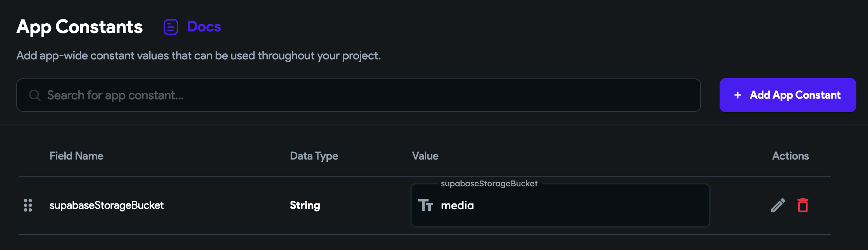This screenshot has height=250, width=868.
Task: Click the Data Type column header
Action: [314, 156]
